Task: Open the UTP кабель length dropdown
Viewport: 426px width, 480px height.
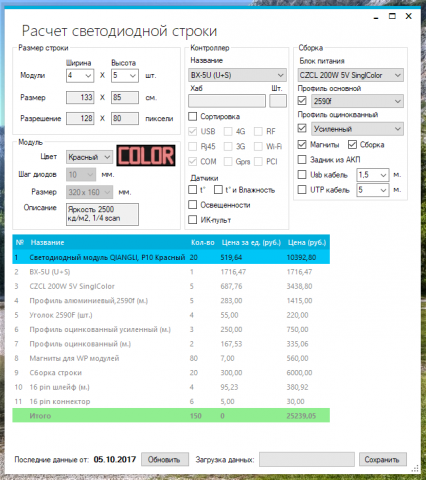Action: (x=373, y=190)
